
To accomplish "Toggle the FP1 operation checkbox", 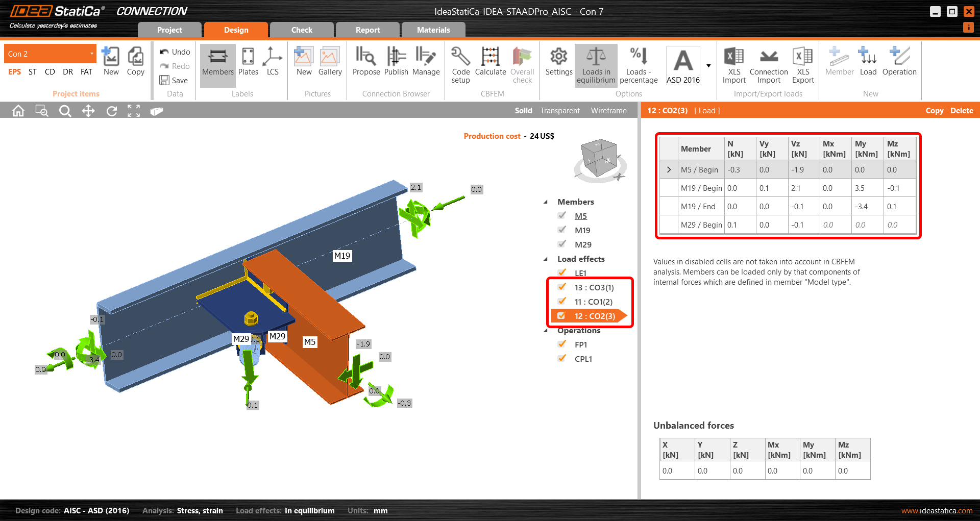I will 562,344.
